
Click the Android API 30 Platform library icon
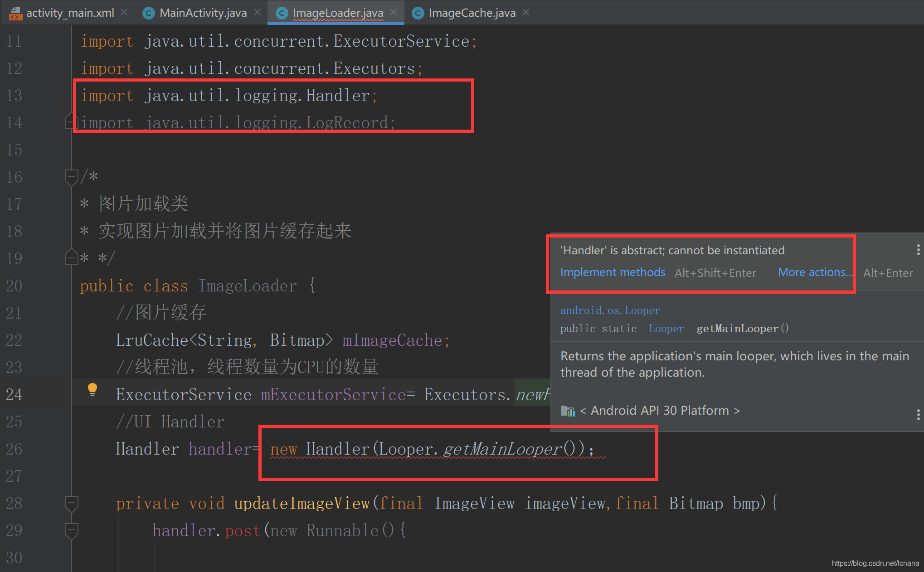pos(568,411)
